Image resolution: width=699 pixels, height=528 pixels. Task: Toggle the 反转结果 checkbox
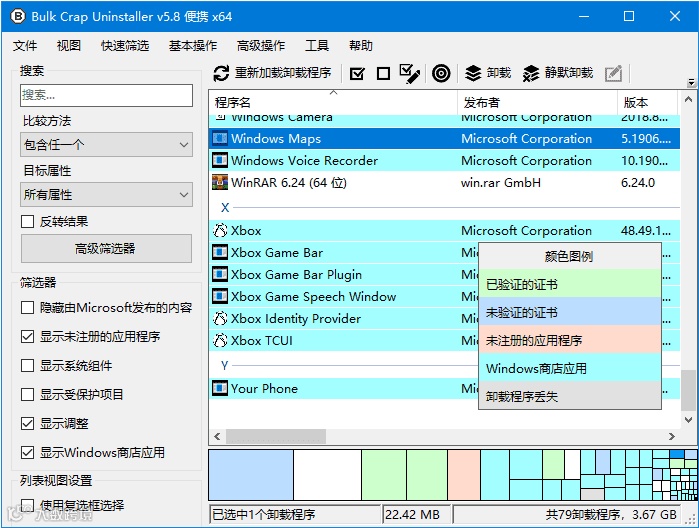tap(27, 221)
